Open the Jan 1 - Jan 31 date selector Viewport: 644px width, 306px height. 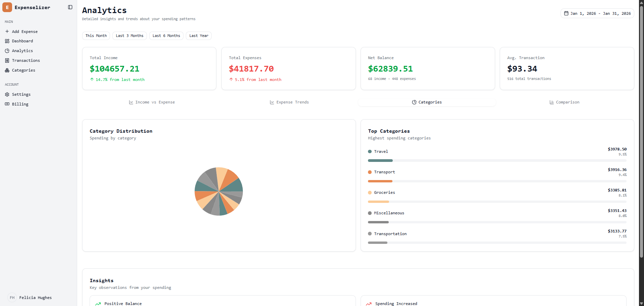[597, 13]
